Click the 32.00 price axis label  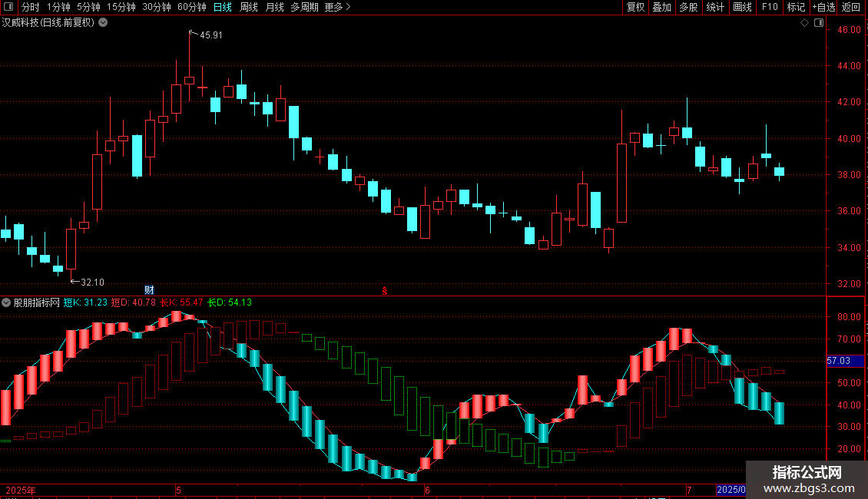click(x=849, y=284)
